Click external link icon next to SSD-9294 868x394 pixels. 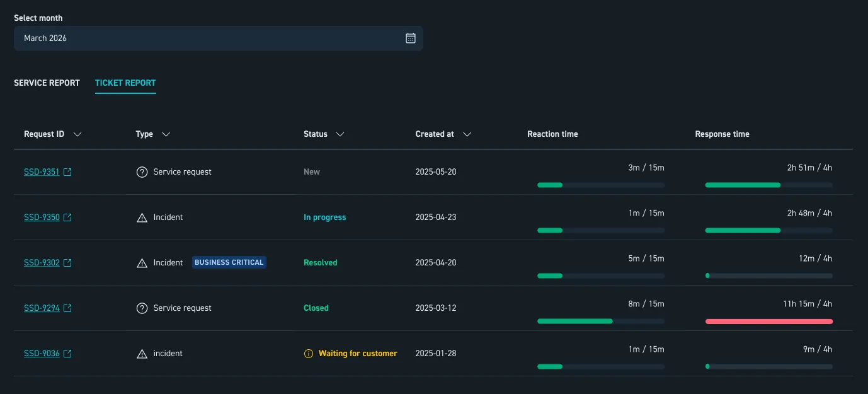pos(68,308)
